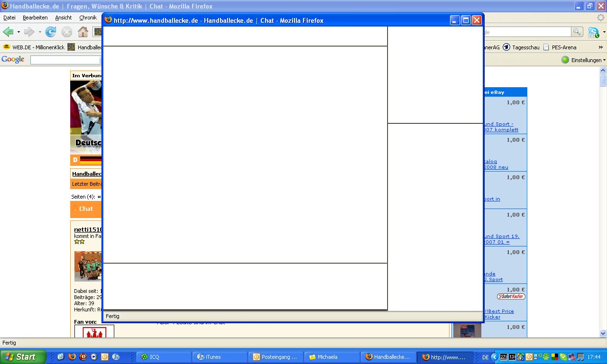Reload the page with the blue refresh icon
The width and height of the screenshot is (607, 364).
pyautogui.click(x=51, y=32)
